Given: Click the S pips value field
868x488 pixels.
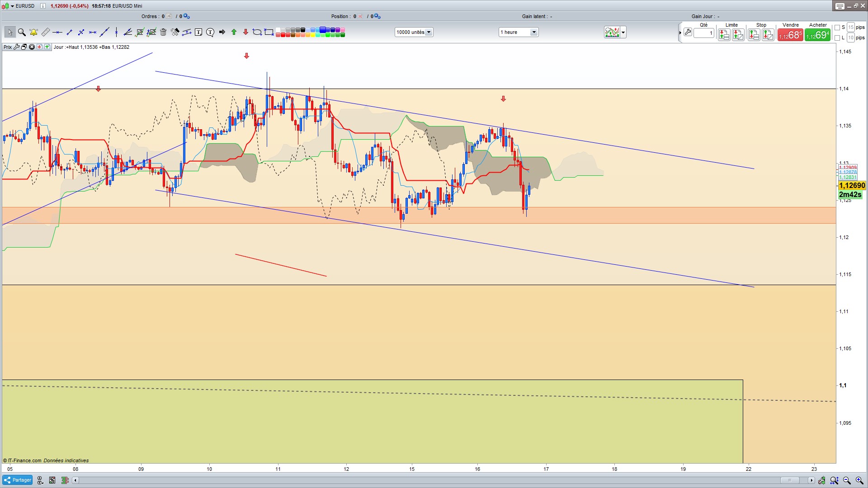Looking at the screenshot, I should coord(851,28).
